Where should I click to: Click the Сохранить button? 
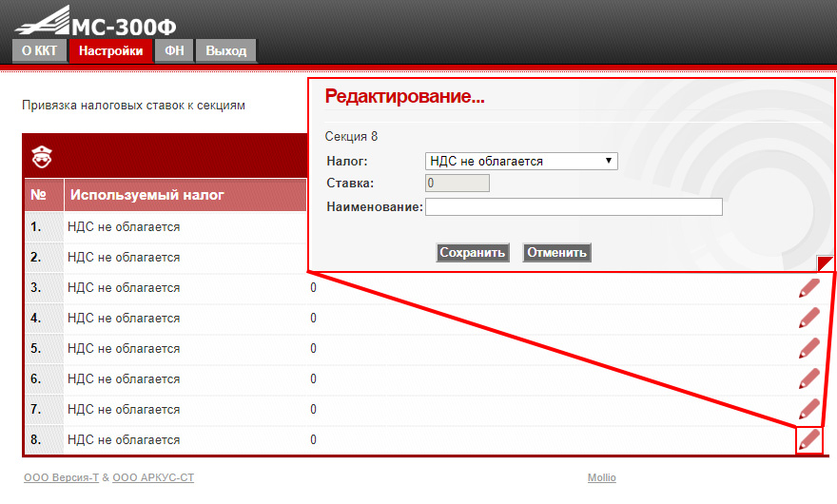click(x=473, y=253)
